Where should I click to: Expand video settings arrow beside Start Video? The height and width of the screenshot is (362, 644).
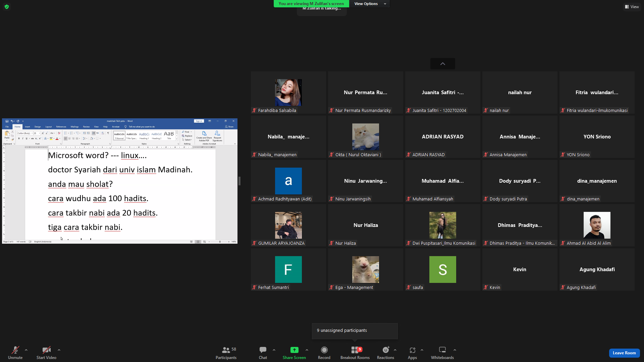click(59, 350)
